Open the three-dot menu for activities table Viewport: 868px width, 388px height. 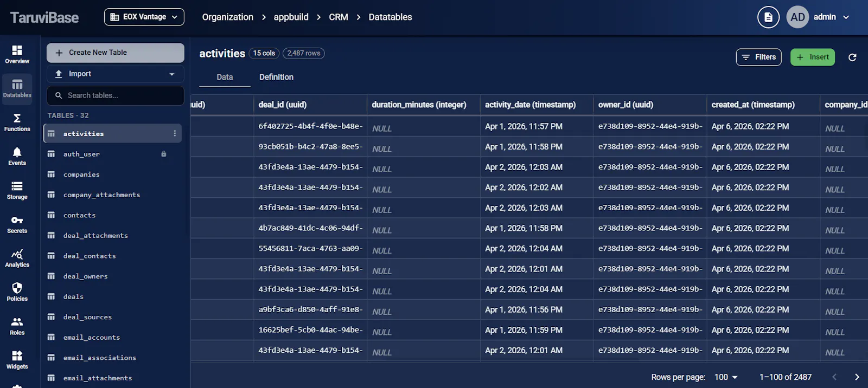tap(175, 133)
